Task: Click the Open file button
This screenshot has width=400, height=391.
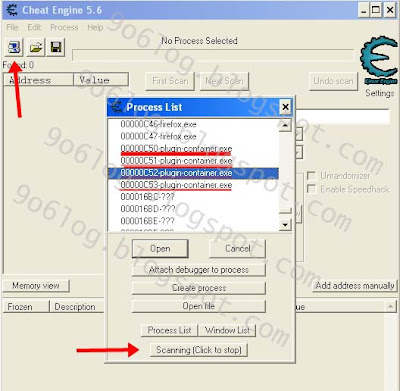Action: (x=199, y=306)
